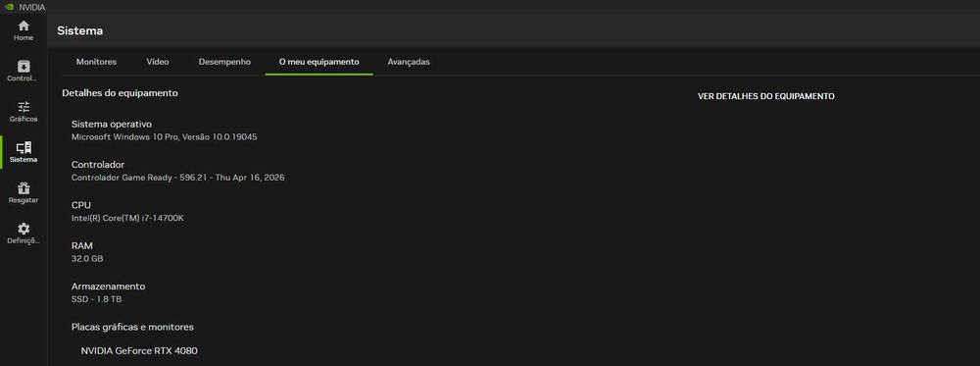980x366 pixels.
Task: Click the SSD - 1.8 TB value
Action: [x=96, y=299]
